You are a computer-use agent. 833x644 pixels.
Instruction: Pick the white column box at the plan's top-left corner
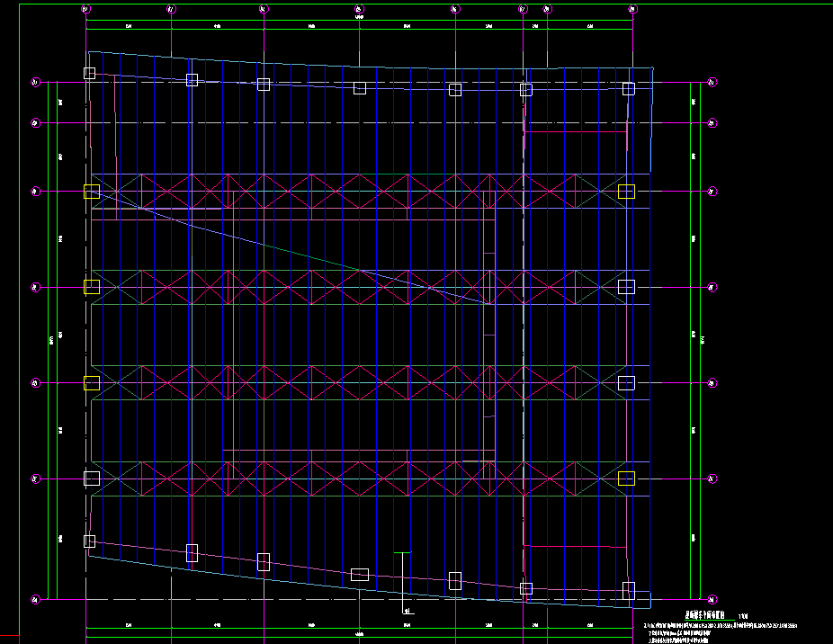click(x=89, y=73)
